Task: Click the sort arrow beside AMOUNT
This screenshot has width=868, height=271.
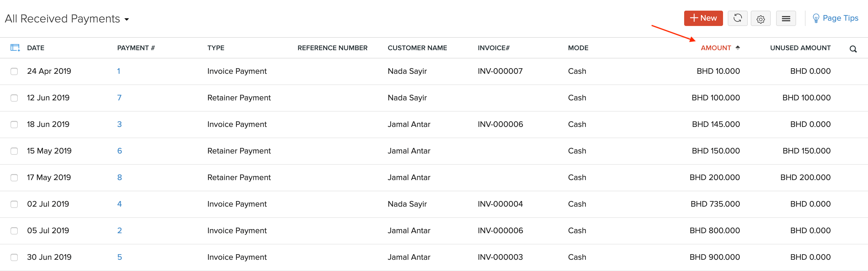Action: [738, 48]
